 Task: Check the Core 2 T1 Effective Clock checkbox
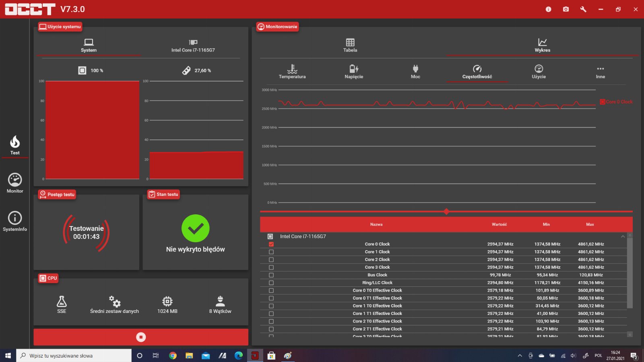(271, 329)
